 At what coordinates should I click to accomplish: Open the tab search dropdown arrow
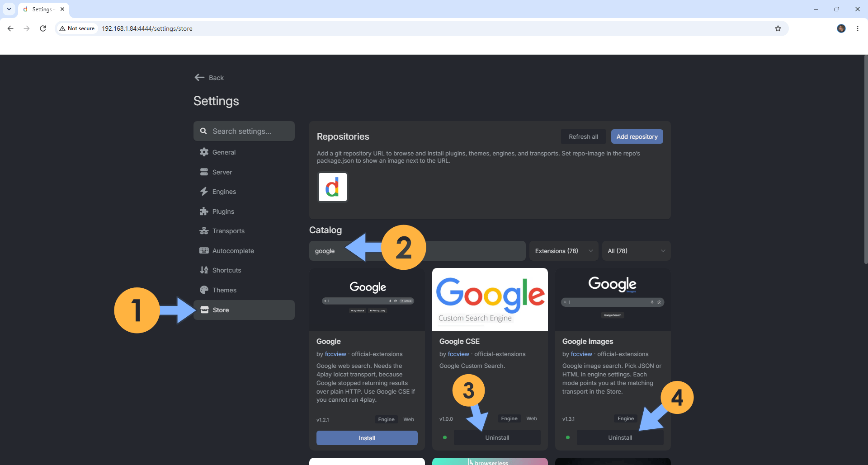9,9
